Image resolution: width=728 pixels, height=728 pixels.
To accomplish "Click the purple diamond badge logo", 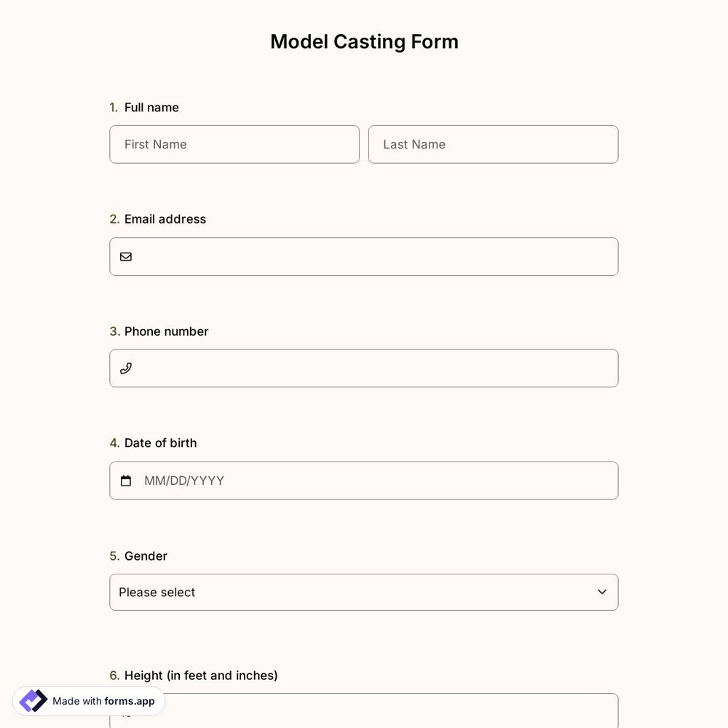I will [32, 700].
